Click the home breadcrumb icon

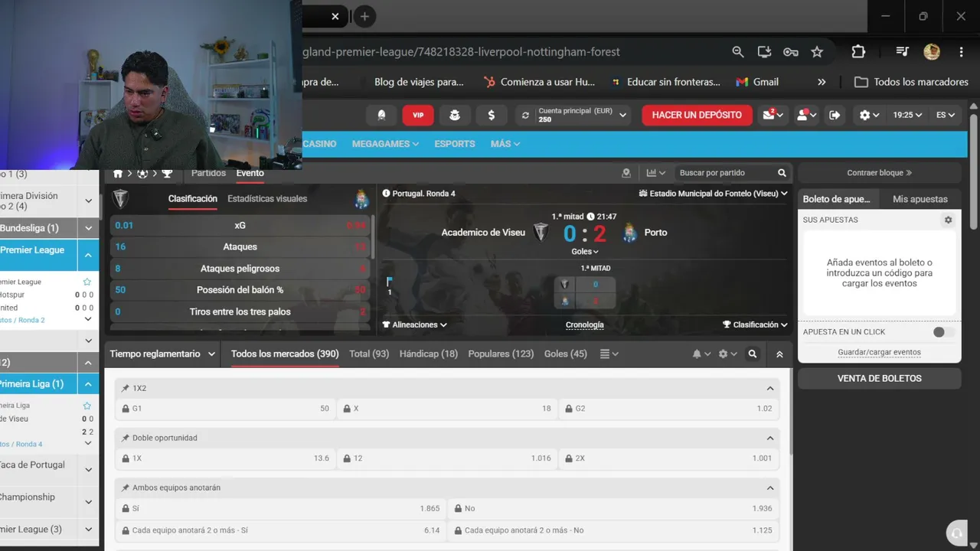118,174
